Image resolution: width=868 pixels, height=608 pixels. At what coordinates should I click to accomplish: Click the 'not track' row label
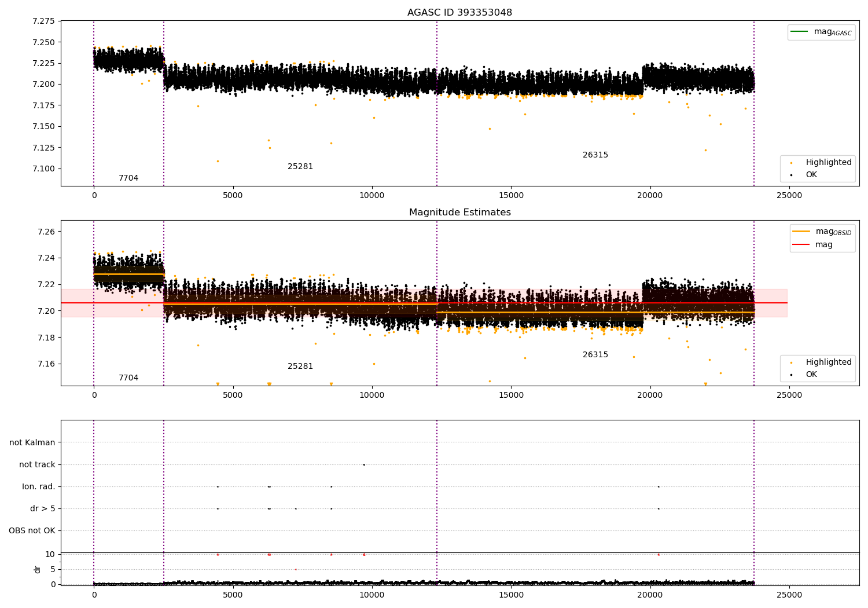pos(37,465)
